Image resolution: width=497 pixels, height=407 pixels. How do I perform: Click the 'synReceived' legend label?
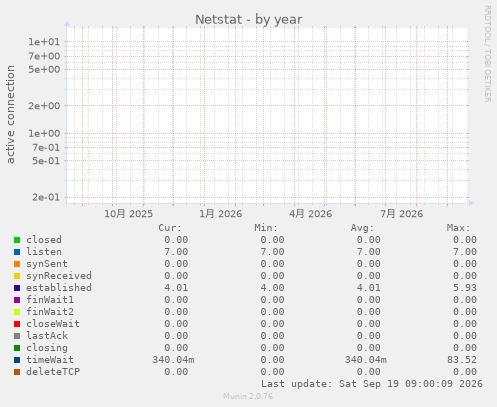(59, 276)
